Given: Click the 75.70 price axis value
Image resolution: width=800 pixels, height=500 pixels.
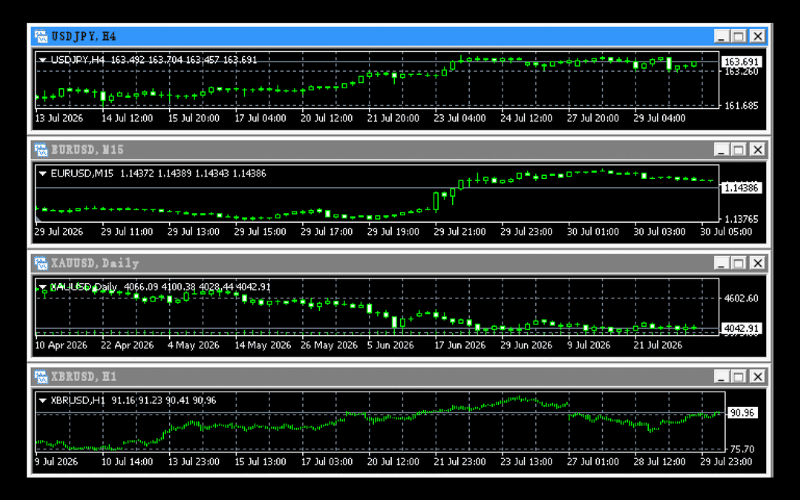Looking at the screenshot, I should click(742, 449).
